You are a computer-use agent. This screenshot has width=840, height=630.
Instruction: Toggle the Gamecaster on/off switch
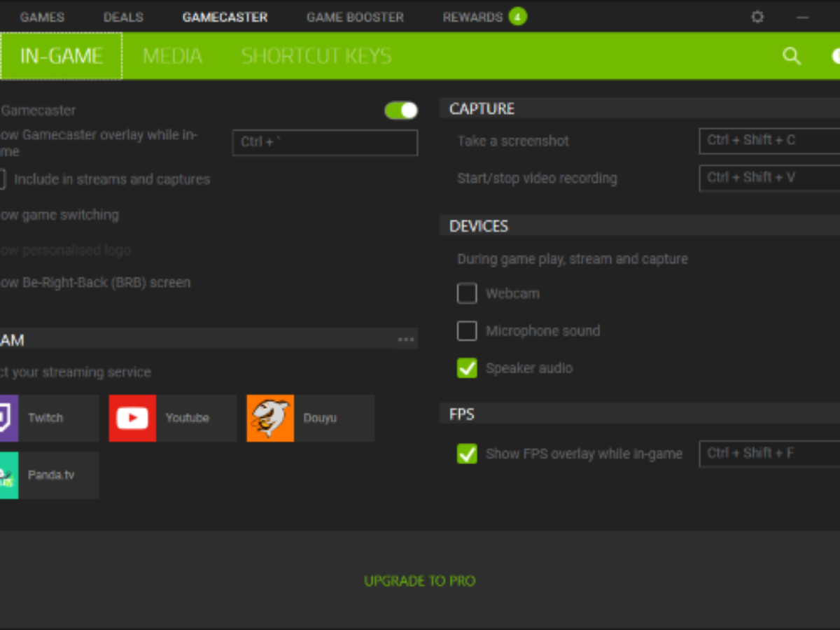coord(401,111)
